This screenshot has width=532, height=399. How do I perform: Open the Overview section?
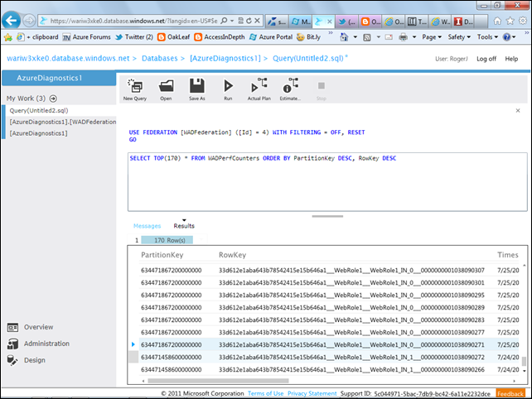(30, 327)
